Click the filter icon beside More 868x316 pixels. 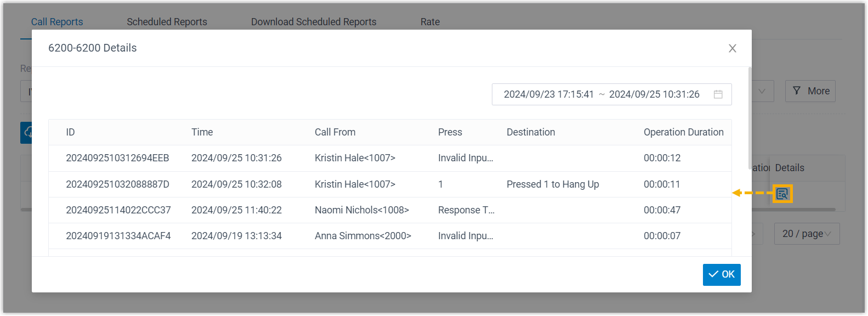pos(797,91)
